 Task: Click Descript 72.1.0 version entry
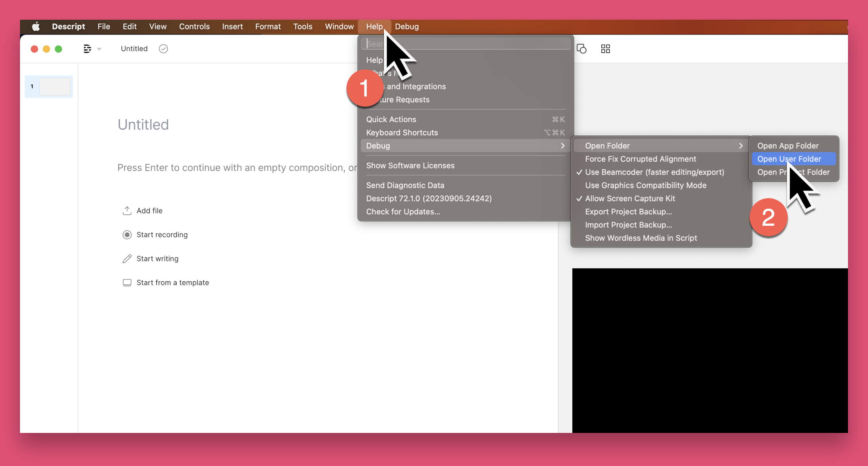465,199
